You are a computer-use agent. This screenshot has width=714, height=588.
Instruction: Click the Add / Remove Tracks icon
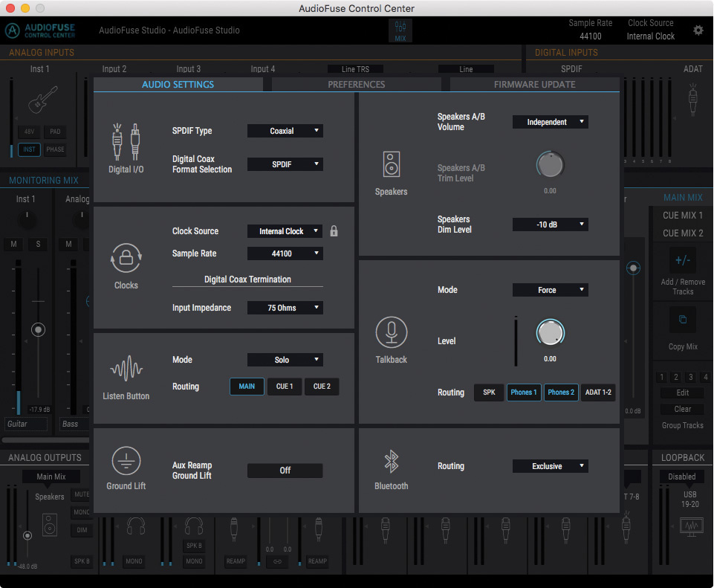pyautogui.click(x=683, y=261)
